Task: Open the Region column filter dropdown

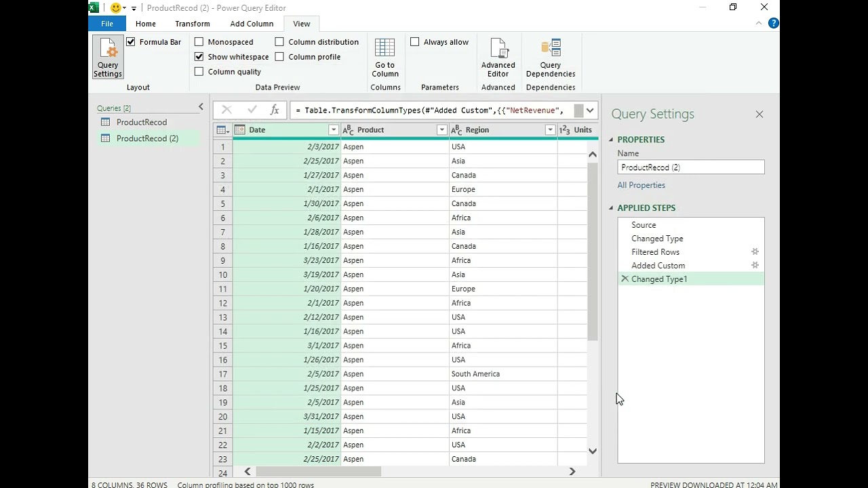Action: click(550, 130)
